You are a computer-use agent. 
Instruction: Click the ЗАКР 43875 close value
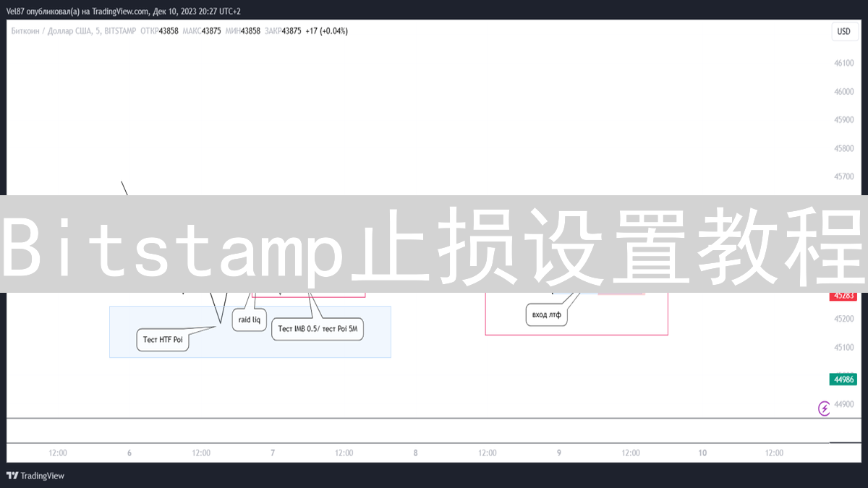(283, 31)
